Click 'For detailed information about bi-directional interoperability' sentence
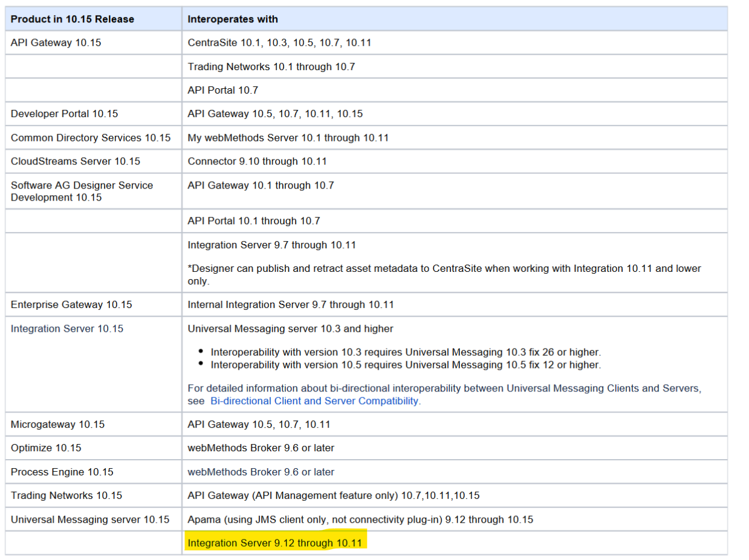The image size is (749, 560). [444, 394]
